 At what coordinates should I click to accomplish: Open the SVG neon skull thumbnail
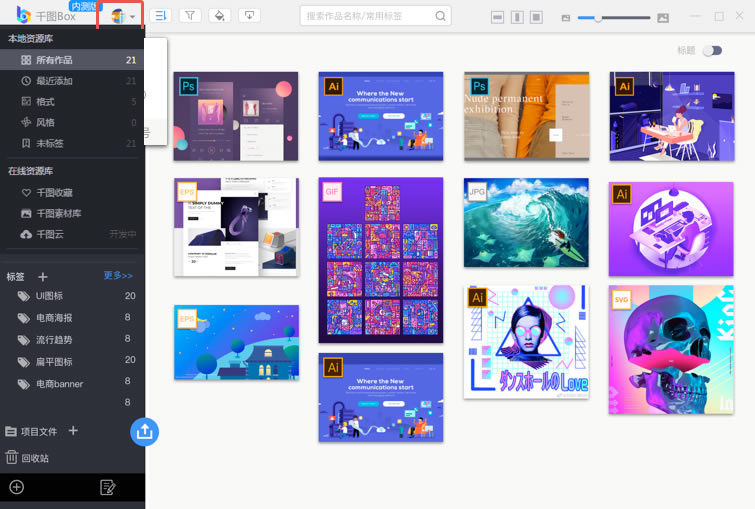(671, 350)
